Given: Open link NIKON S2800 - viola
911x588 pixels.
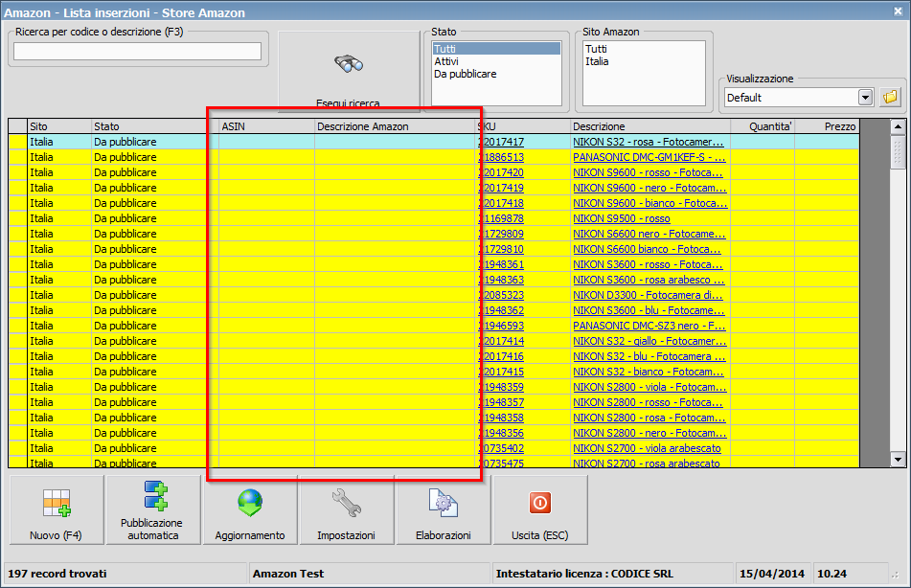Looking at the screenshot, I should click(649, 387).
